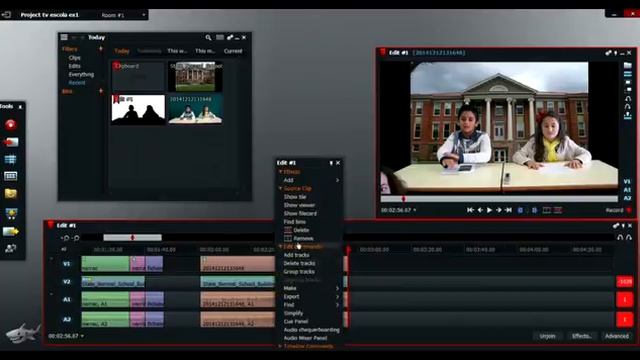Select Delete tracks in the context menu
This screenshot has height=360, width=640.
(299, 263)
